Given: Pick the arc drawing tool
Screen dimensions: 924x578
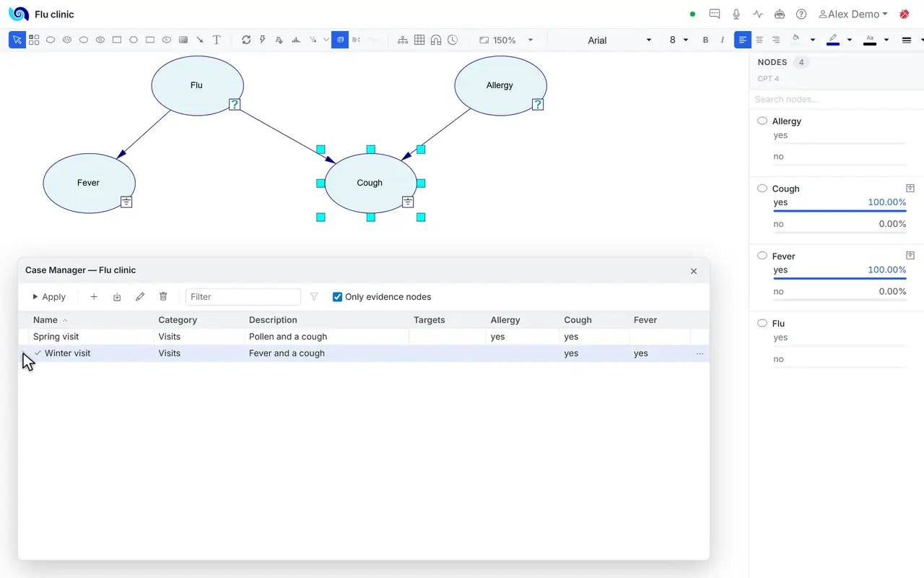Looking at the screenshot, I should click(200, 40).
